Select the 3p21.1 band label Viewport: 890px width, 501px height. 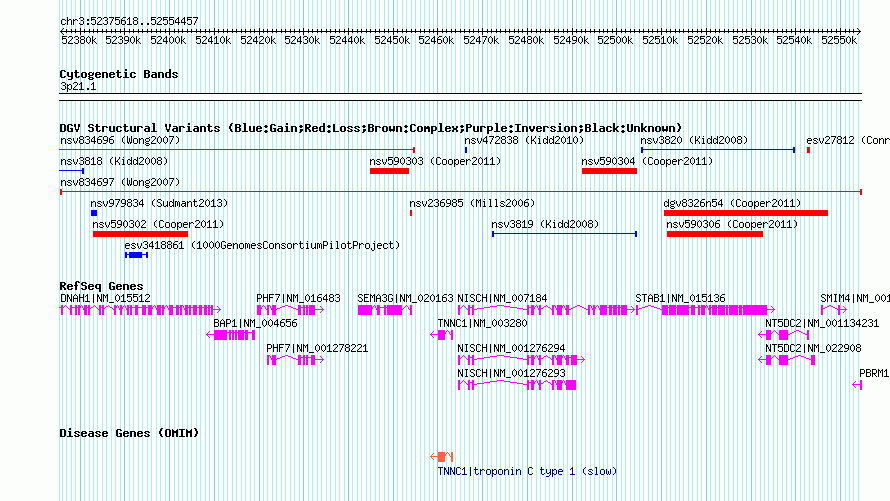[x=78, y=86]
